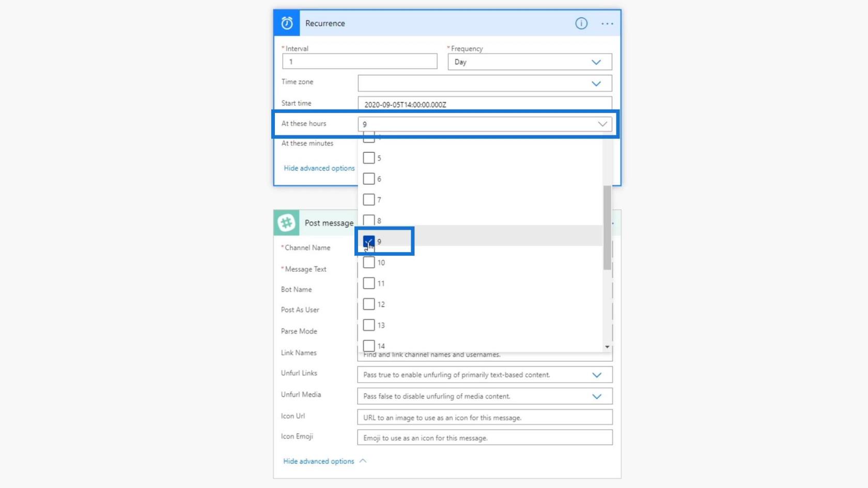This screenshot has width=868, height=488.
Task: Click the Bot Name label
Action: (x=297, y=290)
